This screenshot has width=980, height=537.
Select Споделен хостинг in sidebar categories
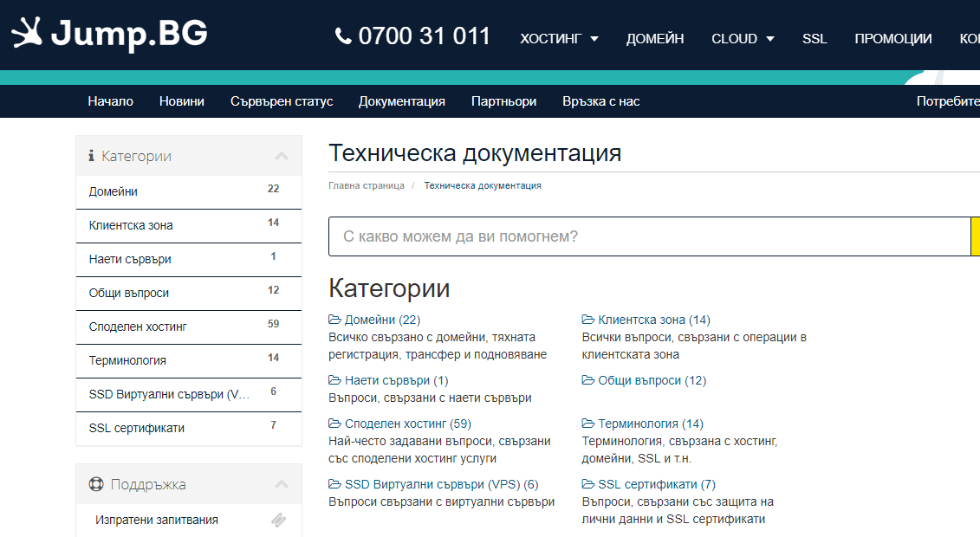point(189,327)
